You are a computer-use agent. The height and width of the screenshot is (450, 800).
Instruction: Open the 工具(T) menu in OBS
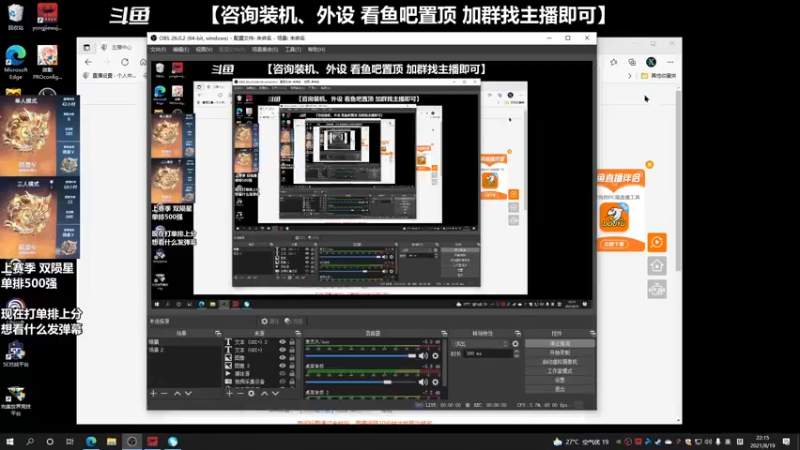point(293,49)
